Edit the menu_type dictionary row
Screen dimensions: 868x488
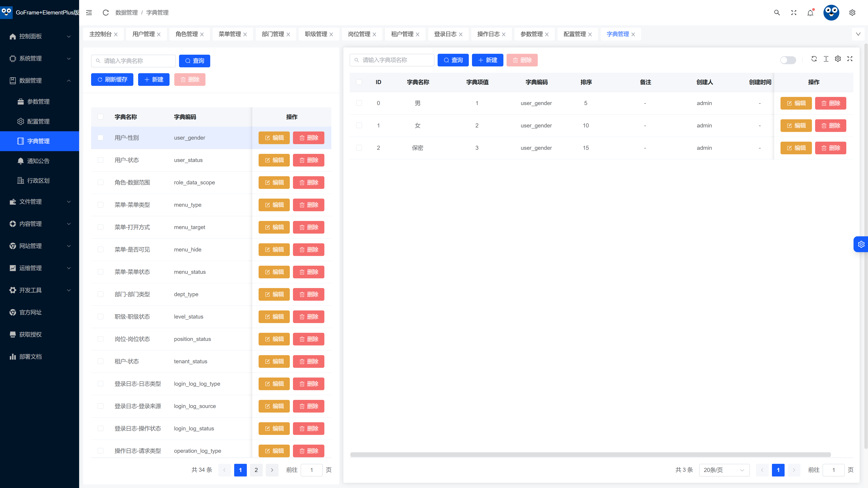pyautogui.click(x=274, y=205)
